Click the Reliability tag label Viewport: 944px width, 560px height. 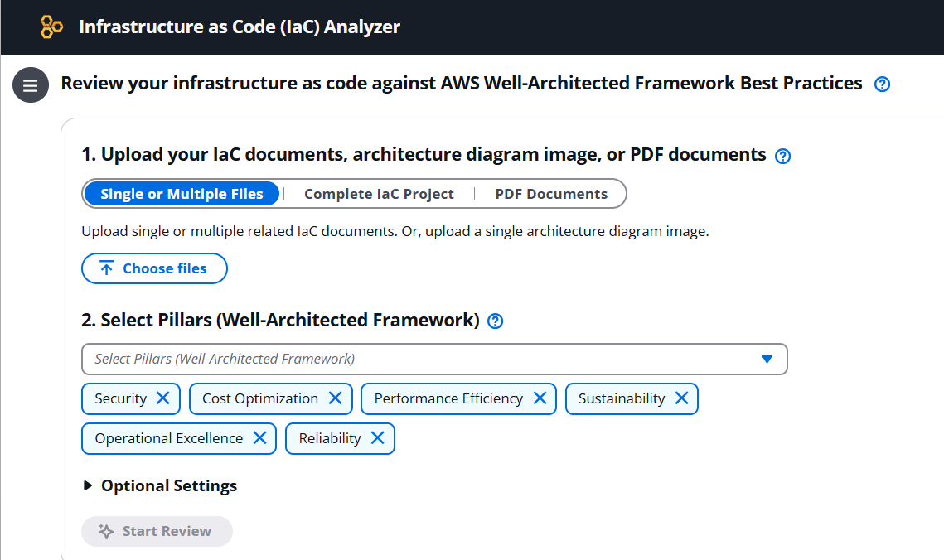[329, 438]
